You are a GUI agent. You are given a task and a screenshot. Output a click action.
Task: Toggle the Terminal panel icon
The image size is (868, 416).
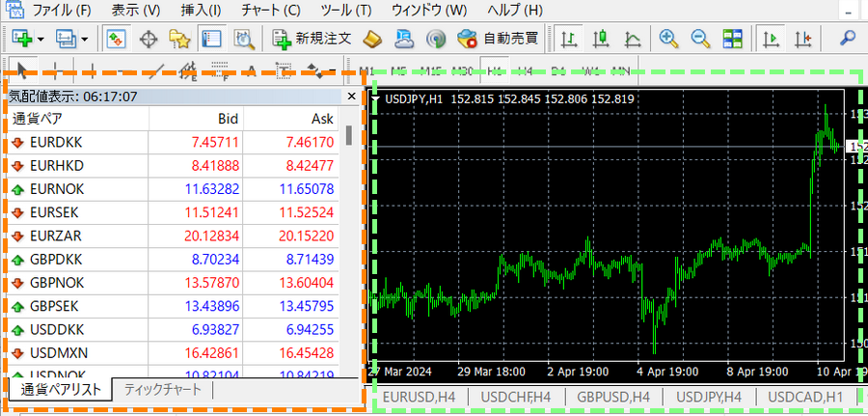211,39
